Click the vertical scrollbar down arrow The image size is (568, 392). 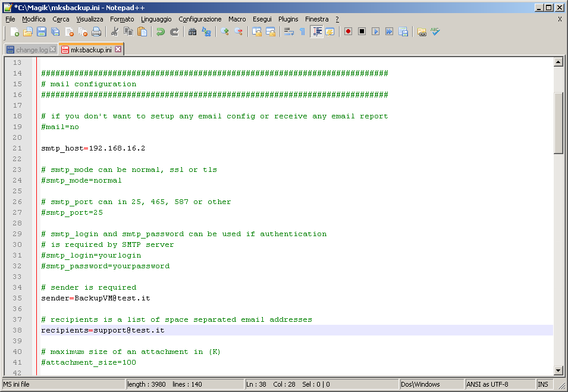558,370
